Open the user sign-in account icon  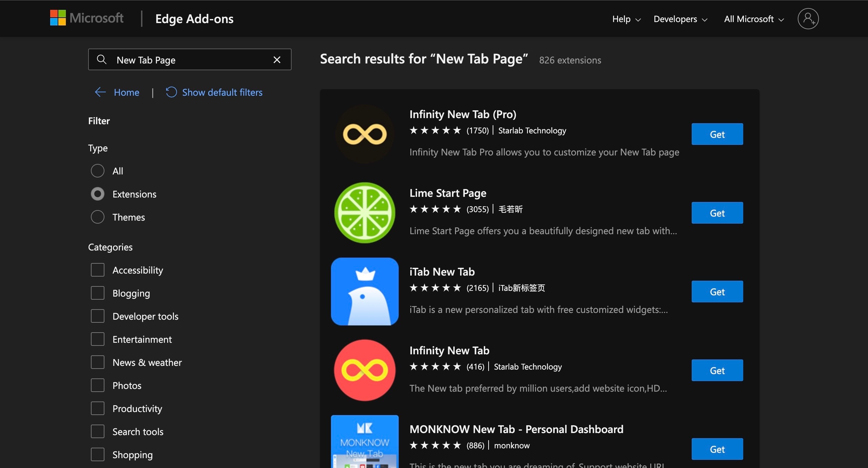tap(808, 19)
